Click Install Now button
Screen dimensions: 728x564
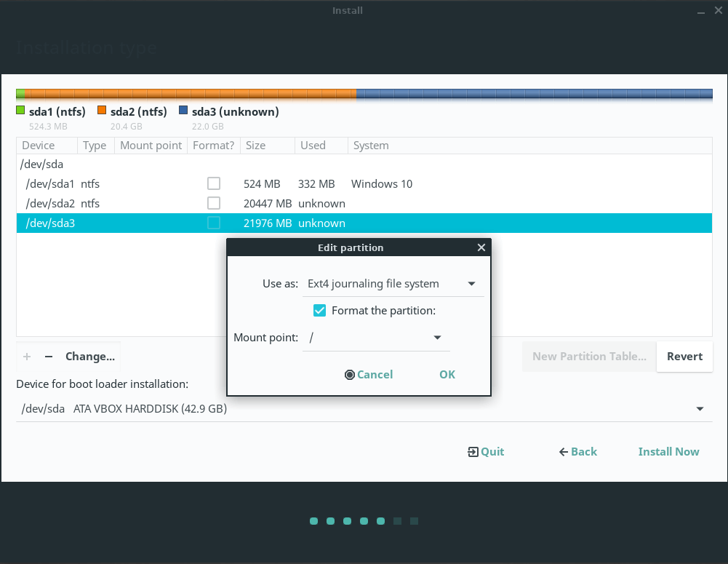[x=668, y=452]
